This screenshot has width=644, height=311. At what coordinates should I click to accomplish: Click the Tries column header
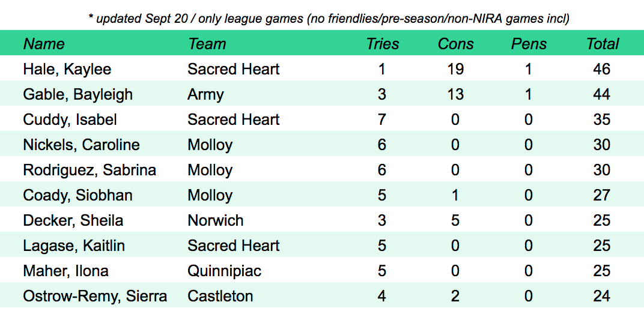[x=383, y=44]
